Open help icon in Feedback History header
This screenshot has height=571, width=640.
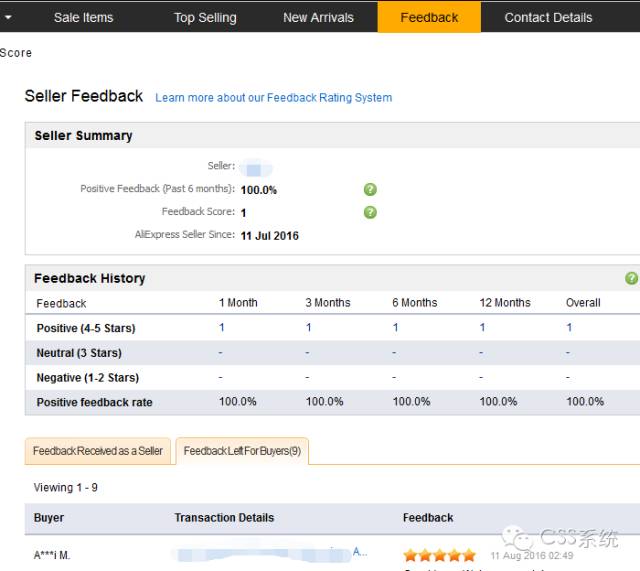pyautogui.click(x=631, y=278)
